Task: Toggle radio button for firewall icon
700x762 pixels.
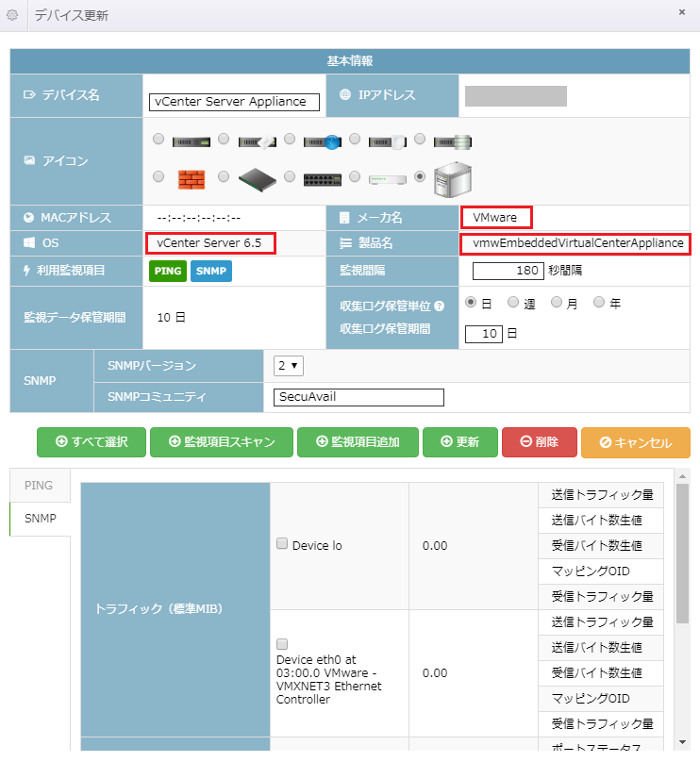Action: click(x=158, y=176)
